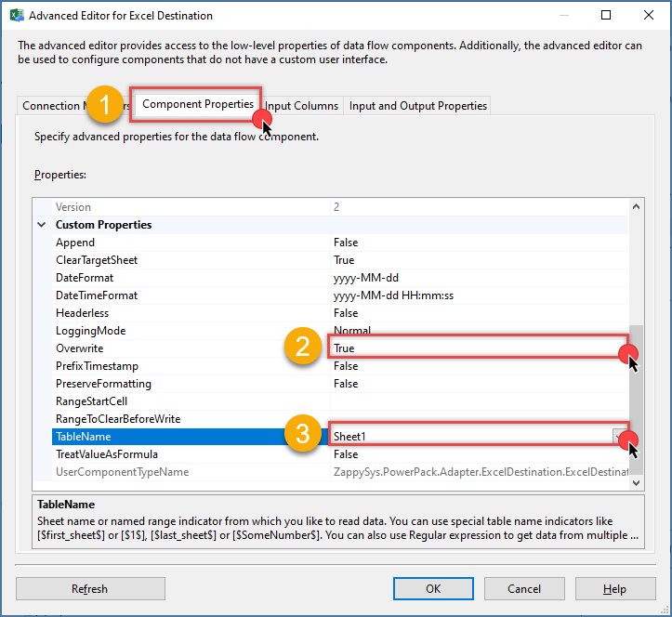
Task: Close the Advanced Editor window
Action: click(x=647, y=15)
